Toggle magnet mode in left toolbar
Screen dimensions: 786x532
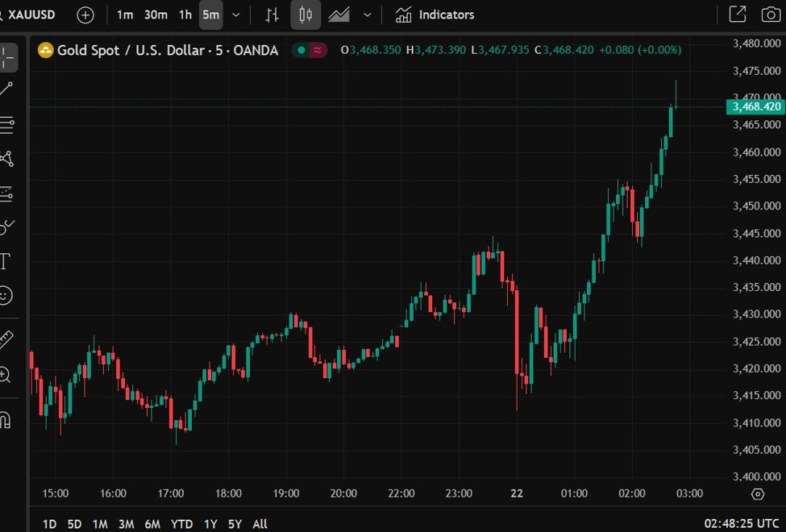(5, 420)
